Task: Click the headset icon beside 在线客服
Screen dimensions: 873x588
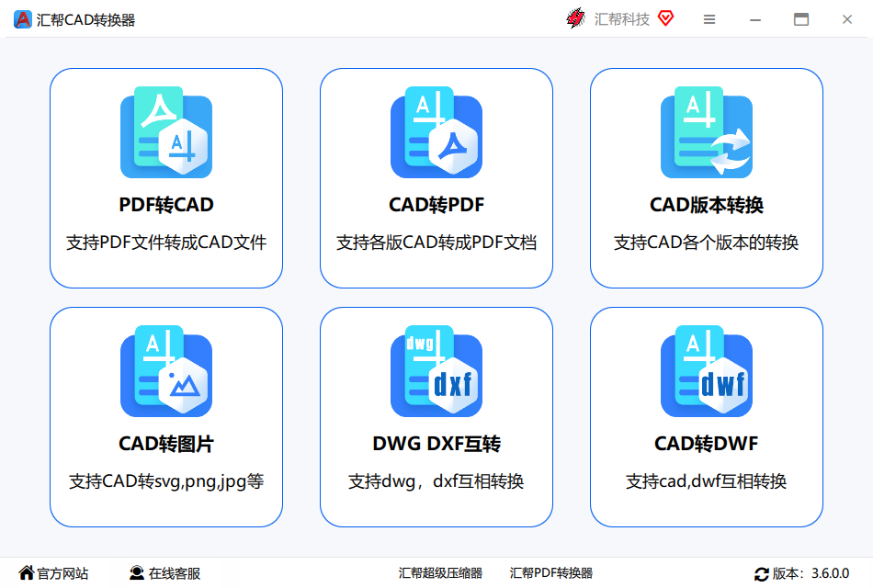Action: [137, 573]
